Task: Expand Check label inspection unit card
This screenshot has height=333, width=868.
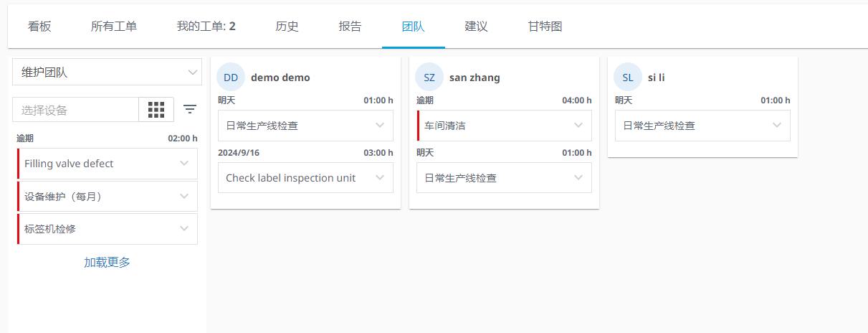Action: (x=380, y=178)
